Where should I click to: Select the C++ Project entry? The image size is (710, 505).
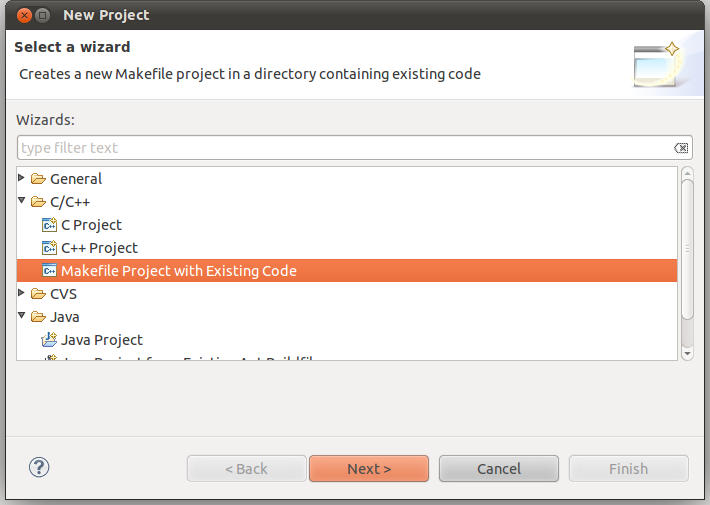99,248
